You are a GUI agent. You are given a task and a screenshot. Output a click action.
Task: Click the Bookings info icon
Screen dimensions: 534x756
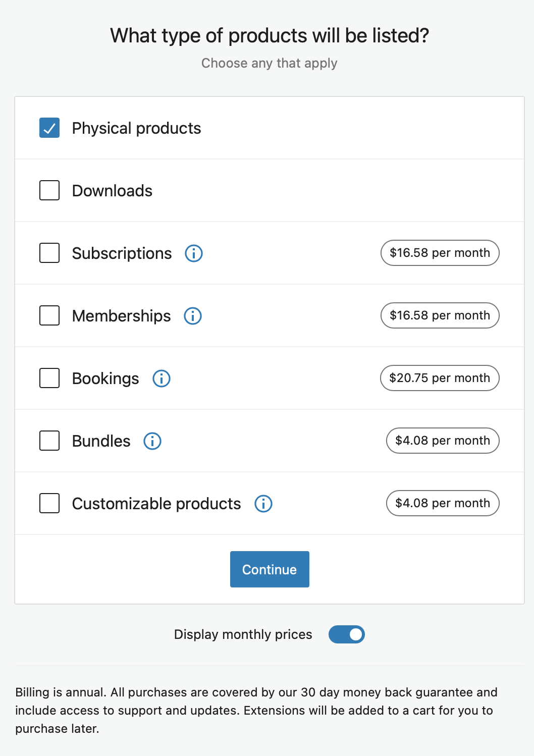coord(161,379)
